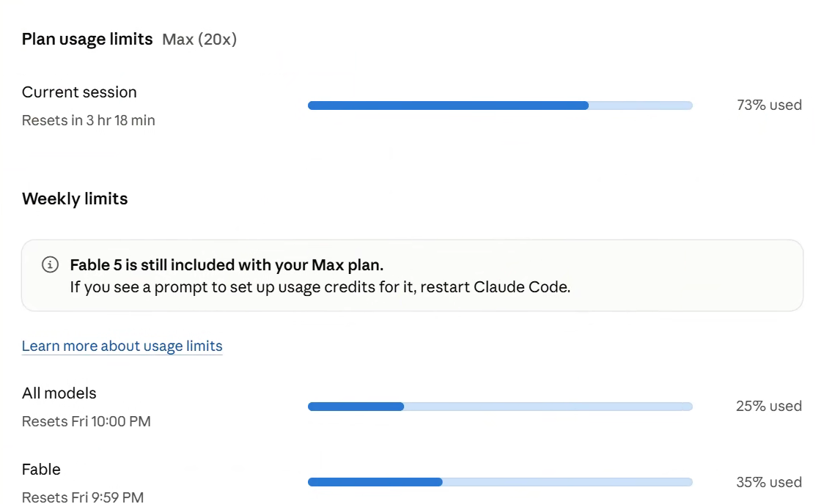
Task: Click the Current session usage bar
Action: coord(500,105)
